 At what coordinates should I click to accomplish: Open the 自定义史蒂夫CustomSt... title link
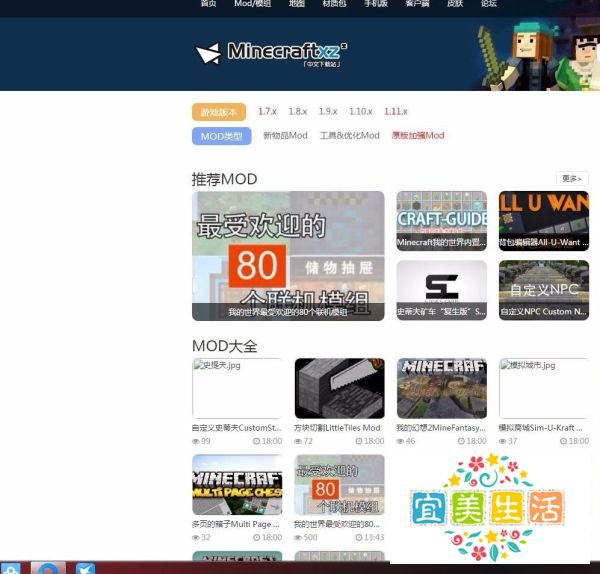point(236,428)
